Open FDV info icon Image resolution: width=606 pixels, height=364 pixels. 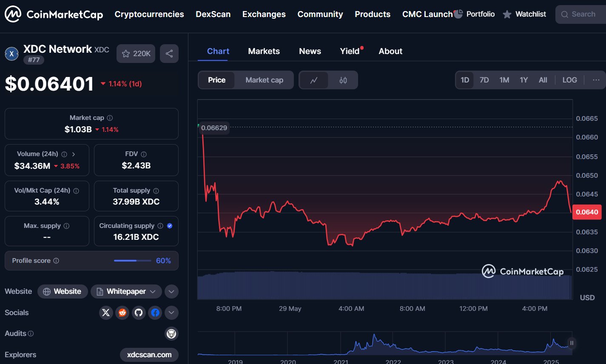[x=144, y=154]
